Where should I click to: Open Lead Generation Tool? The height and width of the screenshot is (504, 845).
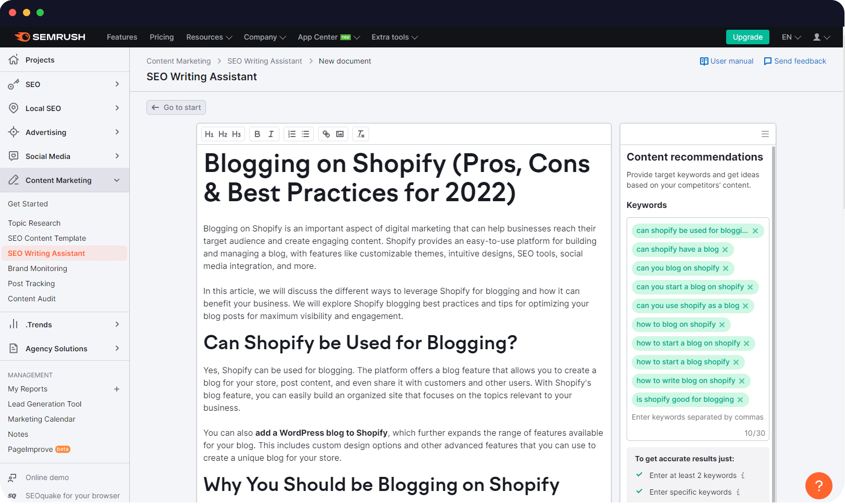(45, 404)
